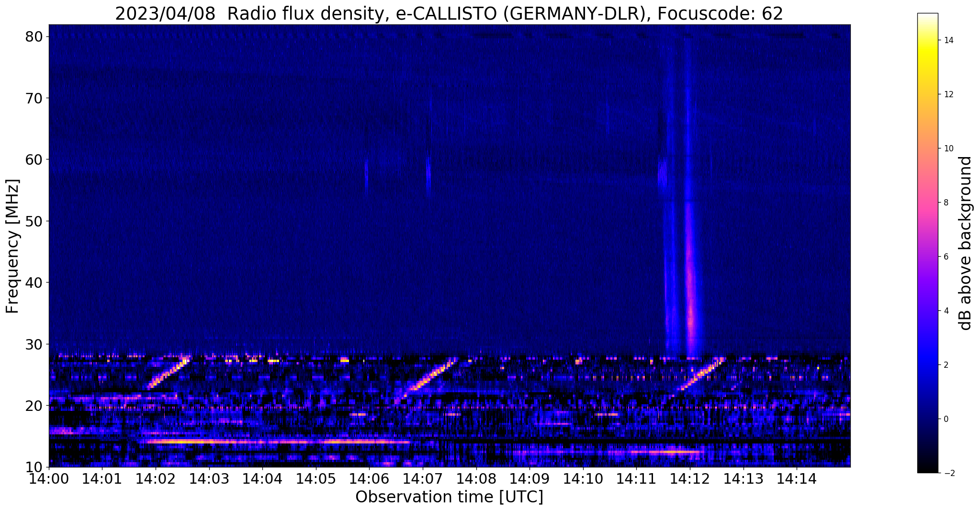
Task: Click the colorbar tick label 0
Action: tap(946, 419)
